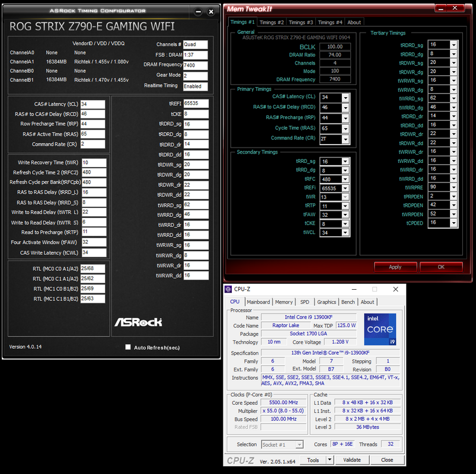
Task: Click the Intel Core i9 logo in CPU-Z
Action: tap(380, 329)
